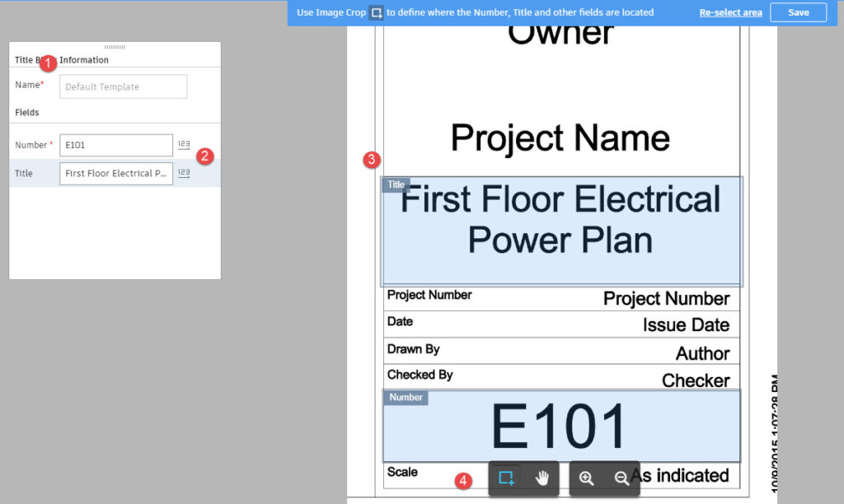This screenshot has width=844, height=504.
Task: Select the highlighted Title crop region on the sheet
Action: coord(560,231)
